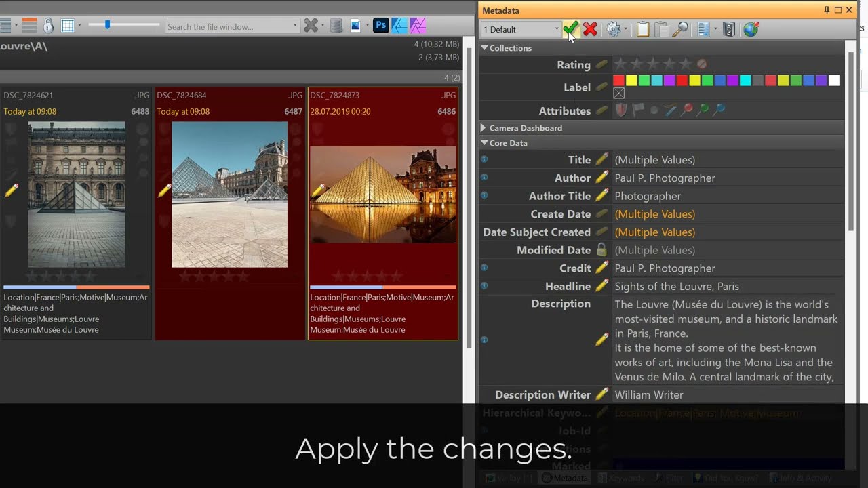Toggle the green pin attribute

click(703, 110)
